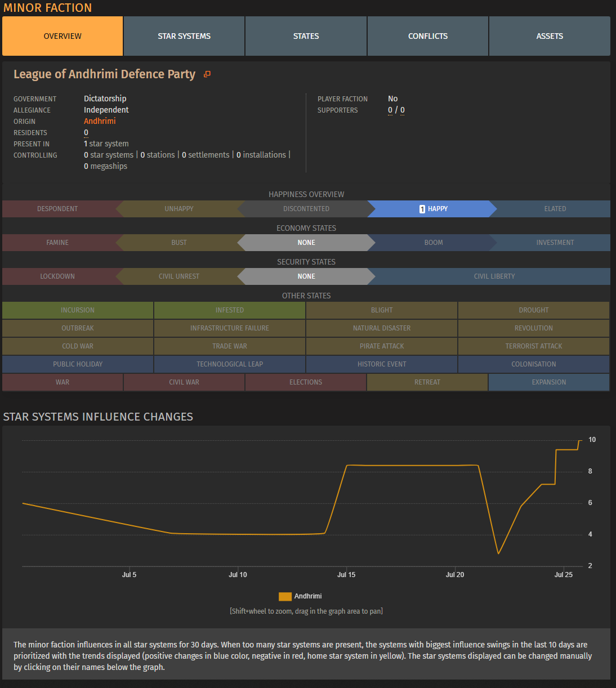616x688 pixels.
Task: Click the residents count value
Action: 86,132
